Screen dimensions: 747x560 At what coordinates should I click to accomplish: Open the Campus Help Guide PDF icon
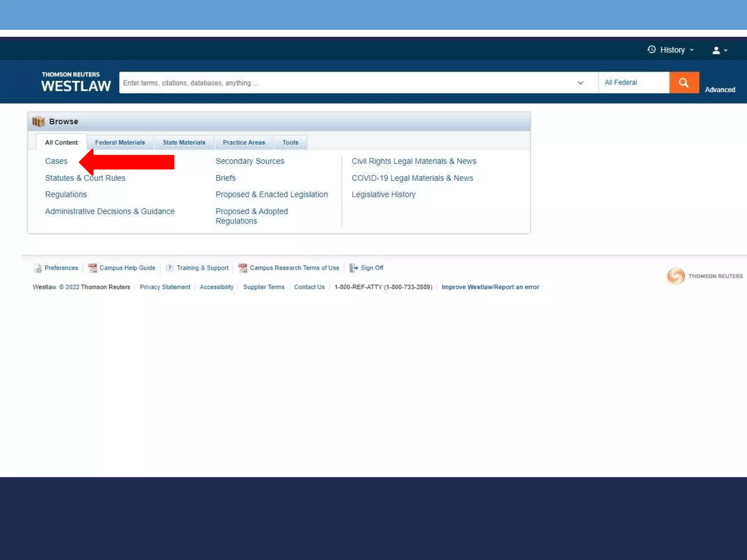click(x=93, y=268)
